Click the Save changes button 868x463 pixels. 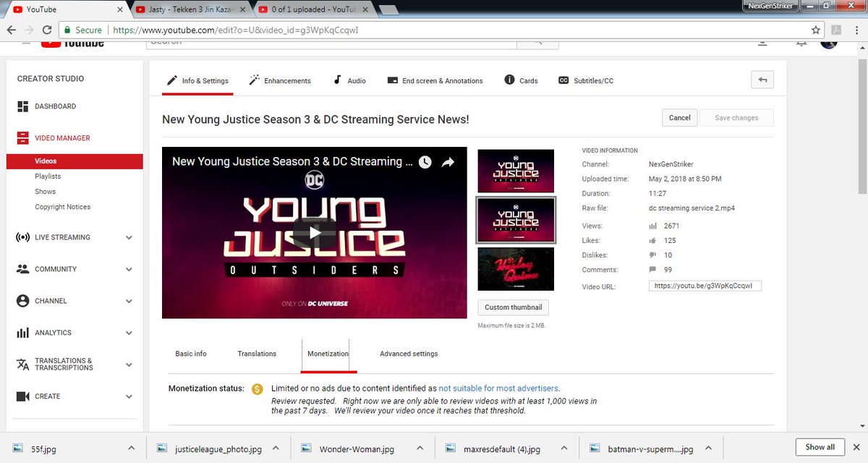click(x=736, y=118)
